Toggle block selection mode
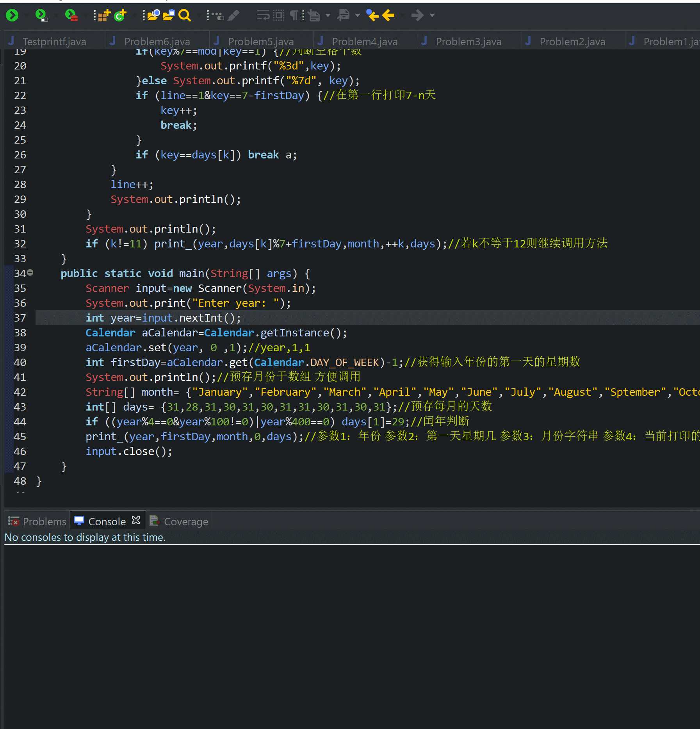 point(279,15)
